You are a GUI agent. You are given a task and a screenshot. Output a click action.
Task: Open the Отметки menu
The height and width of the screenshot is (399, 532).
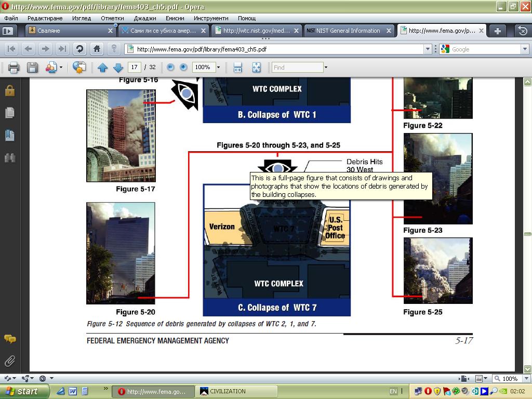click(x=112, y=18)
